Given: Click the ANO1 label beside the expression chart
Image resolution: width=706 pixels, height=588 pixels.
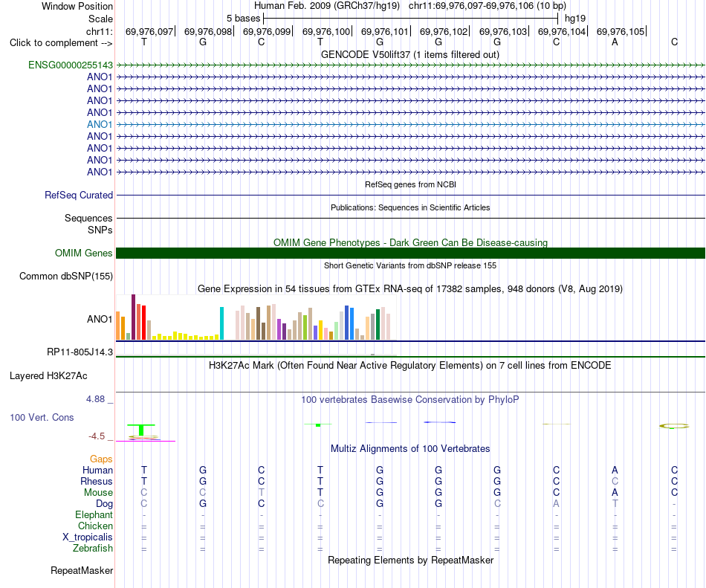Looking at the screenshot, I should coord(100,319).
